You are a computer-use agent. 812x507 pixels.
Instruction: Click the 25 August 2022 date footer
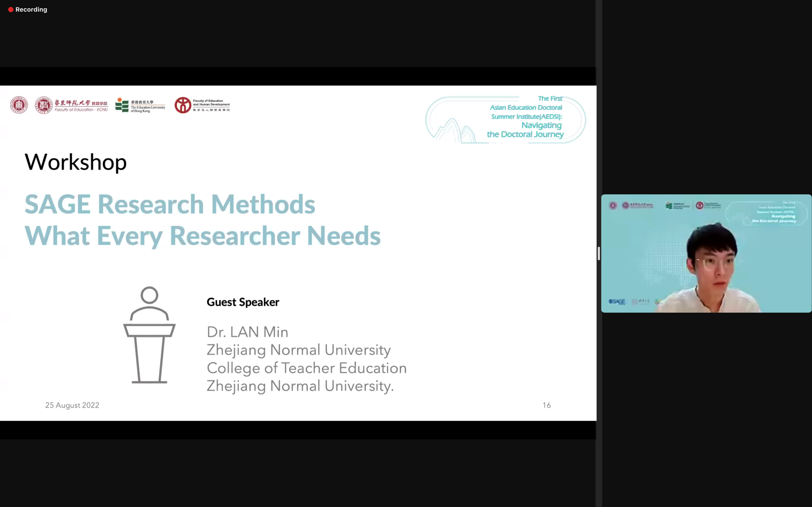click(x=72, y=405)
